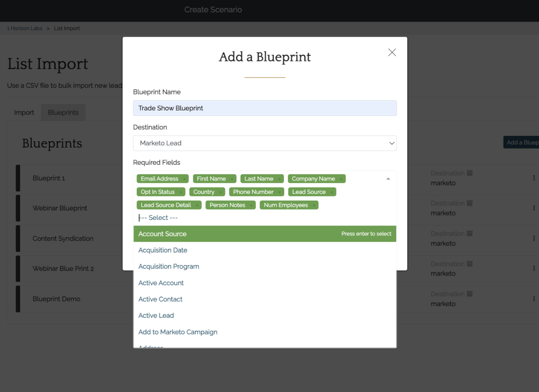This screenshot has height=392, width=539.
Task: Choose the Acquisition Program option
Action: [x=265, y=266]
